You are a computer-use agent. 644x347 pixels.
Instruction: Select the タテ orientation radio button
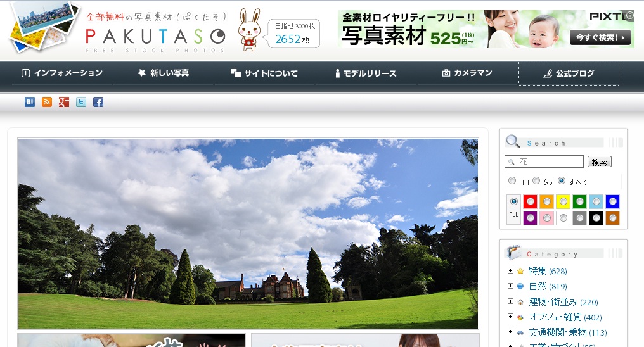(x=536, y=181)
